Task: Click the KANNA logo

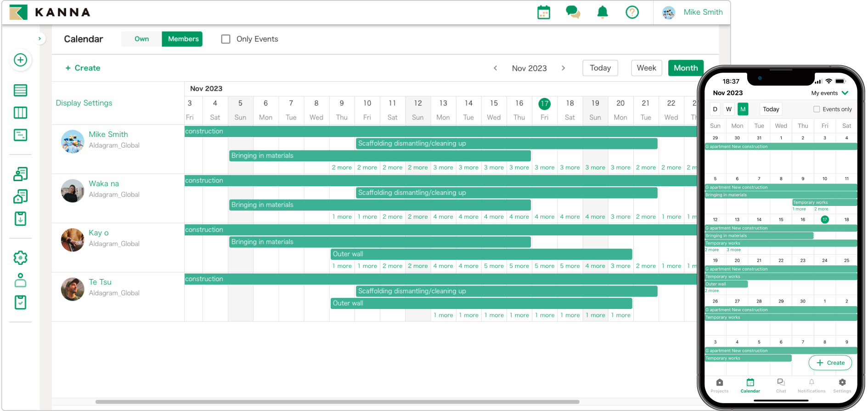Action: click(x=50, y=12)
